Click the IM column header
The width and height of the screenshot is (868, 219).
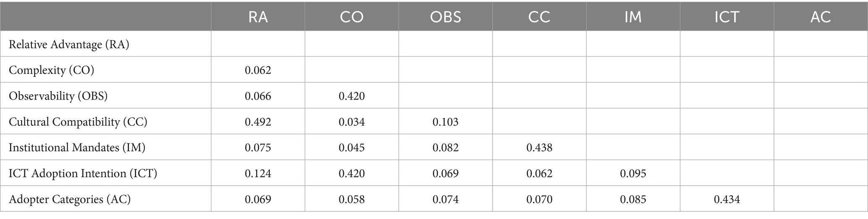[x=633, y=17]
